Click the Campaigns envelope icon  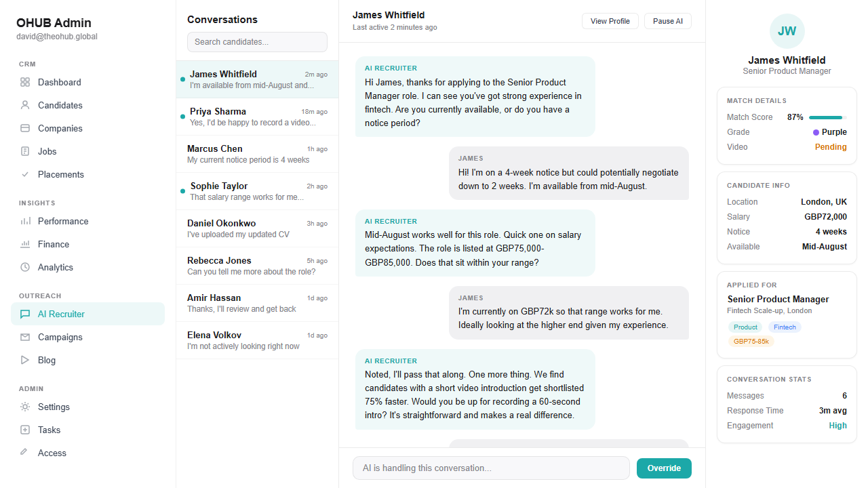click(25, 337)
